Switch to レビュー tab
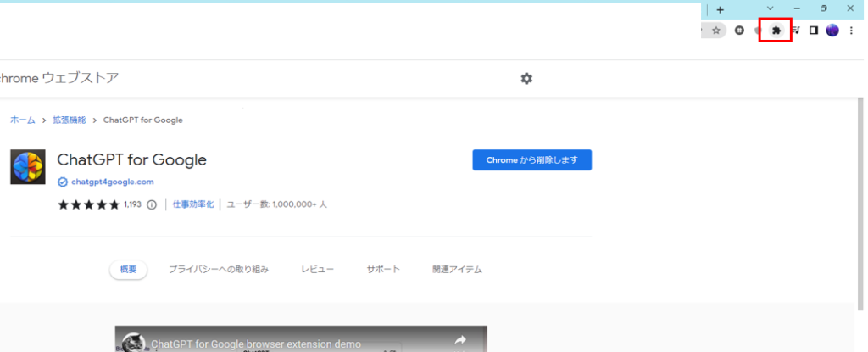Image resolution: width=868 pixels, height=352 pixels. tap(318, 270)
